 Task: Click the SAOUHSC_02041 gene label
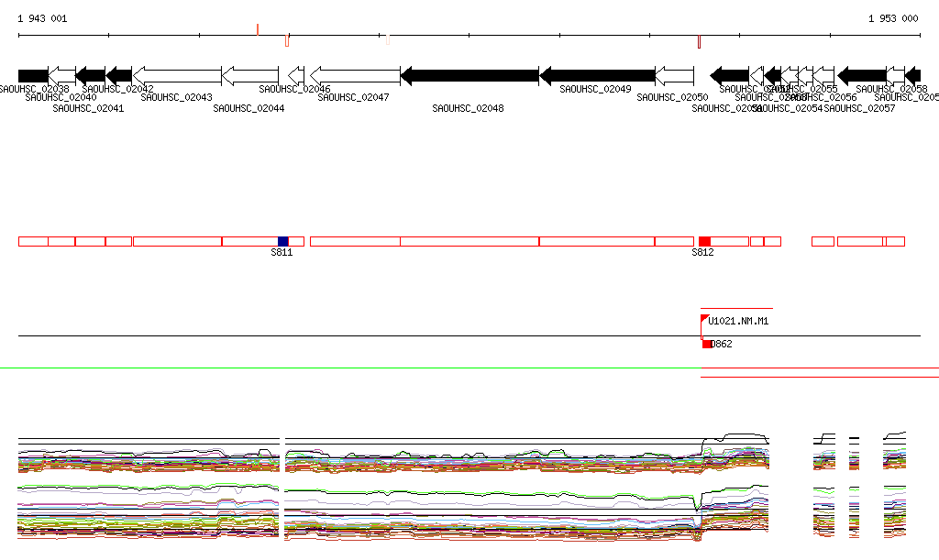[88, 108]
